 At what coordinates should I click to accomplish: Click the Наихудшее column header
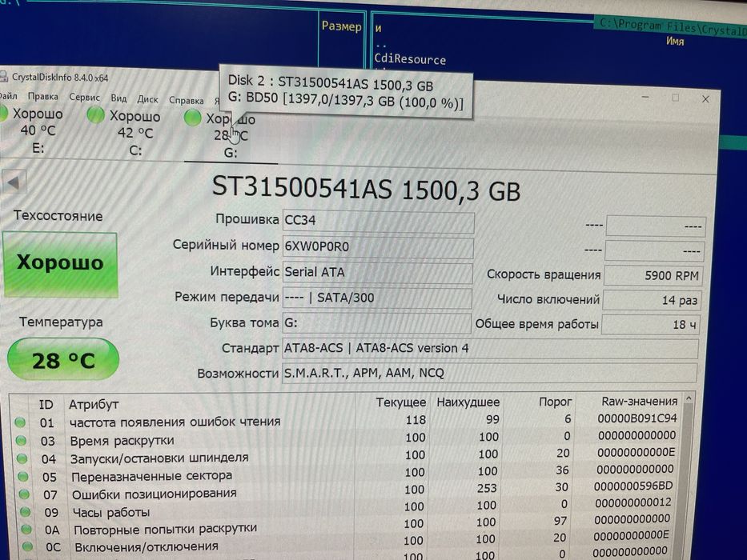coord(468,402)
